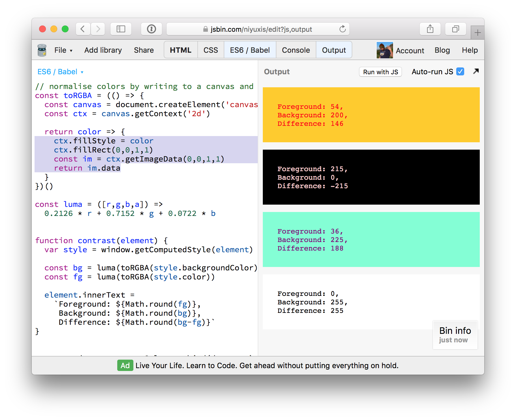Viewport: 516px width, 420px height.
Task: Open the Share menu
Action: pos(144,50)
